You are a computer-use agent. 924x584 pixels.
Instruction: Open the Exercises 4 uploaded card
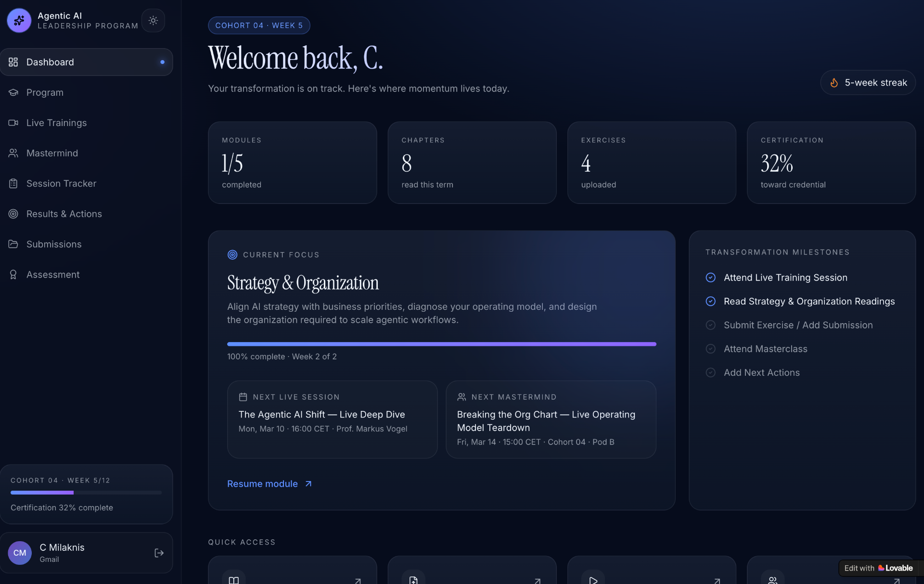pos(652,163)
